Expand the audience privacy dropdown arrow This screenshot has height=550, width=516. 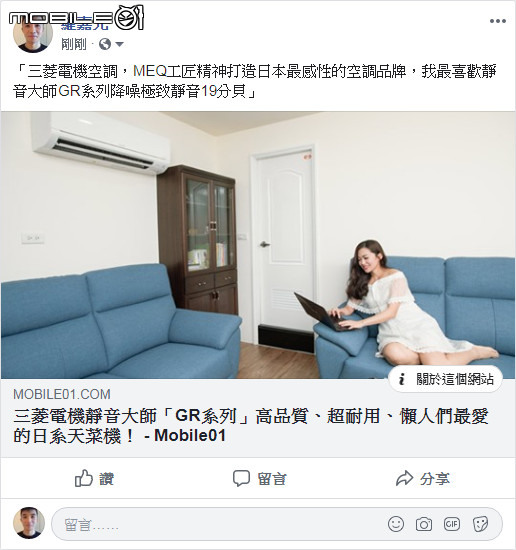pos(119,44)
